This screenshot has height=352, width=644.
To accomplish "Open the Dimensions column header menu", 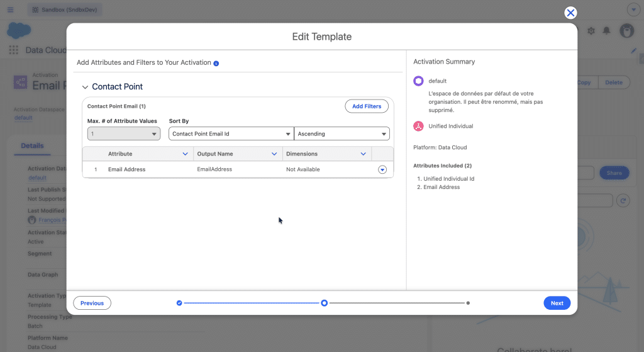I will coord(363,154).
